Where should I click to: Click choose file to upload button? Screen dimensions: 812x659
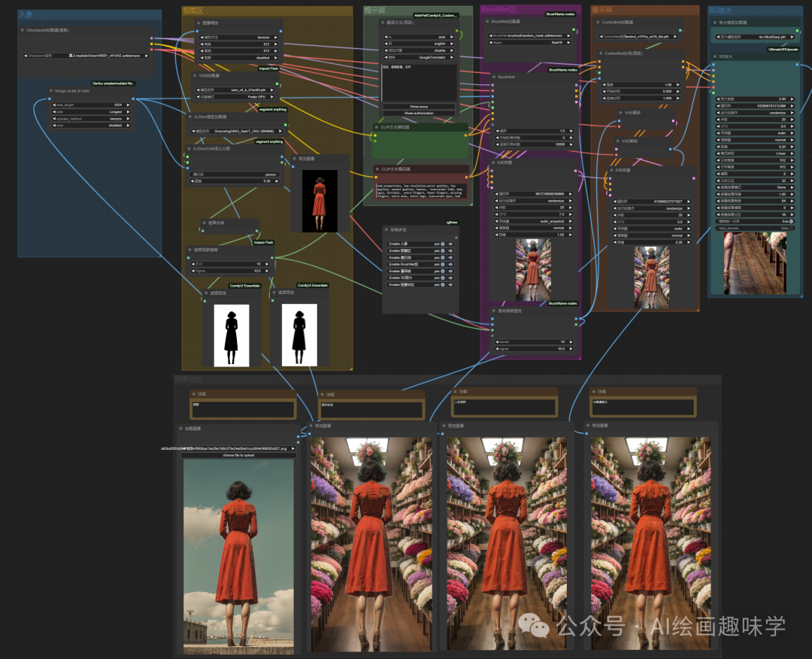coord(239,455)
